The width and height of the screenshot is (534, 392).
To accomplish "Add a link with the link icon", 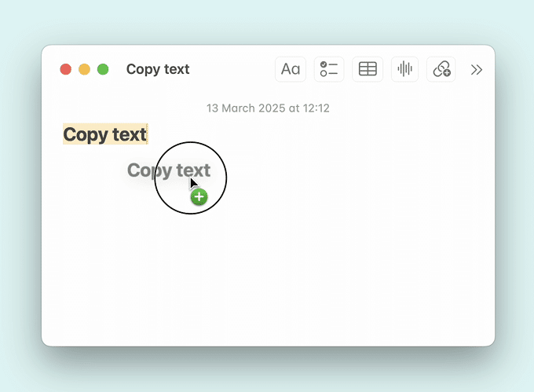I will tap(441, 69).
